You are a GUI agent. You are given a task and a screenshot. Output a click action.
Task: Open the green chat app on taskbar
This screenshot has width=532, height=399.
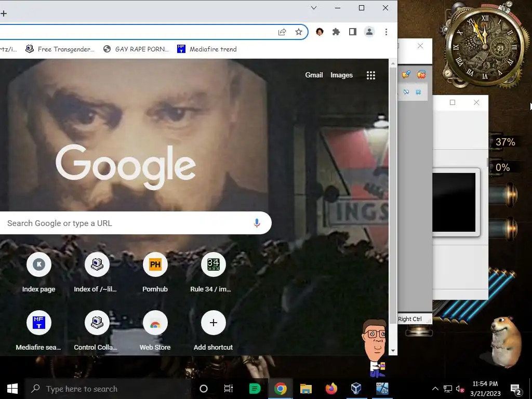[x=255, y=389]
